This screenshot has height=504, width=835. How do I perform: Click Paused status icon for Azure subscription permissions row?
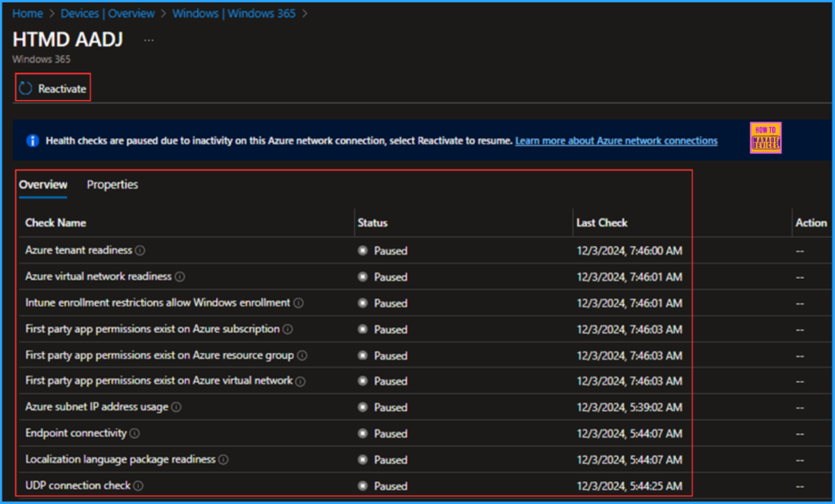pyautogui.click(x=363, y=329)
